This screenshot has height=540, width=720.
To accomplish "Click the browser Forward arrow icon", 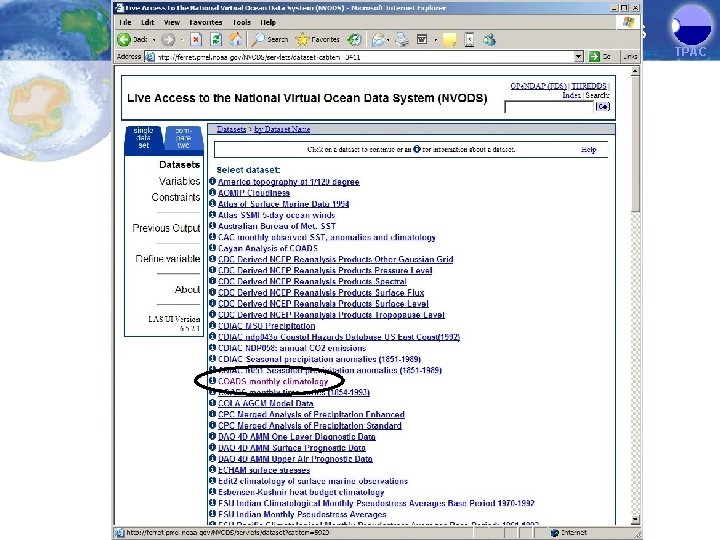I will click(x=168, y=40).
